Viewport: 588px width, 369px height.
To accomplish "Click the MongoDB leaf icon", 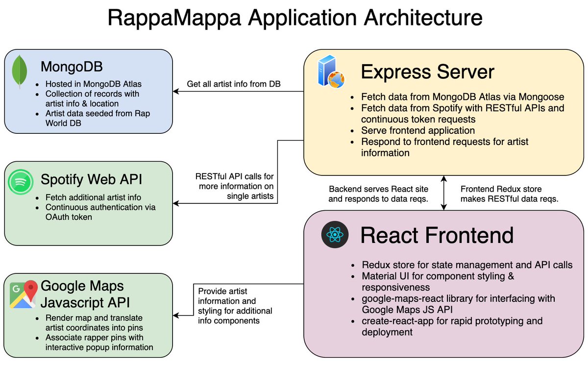I will click(20, 72).
